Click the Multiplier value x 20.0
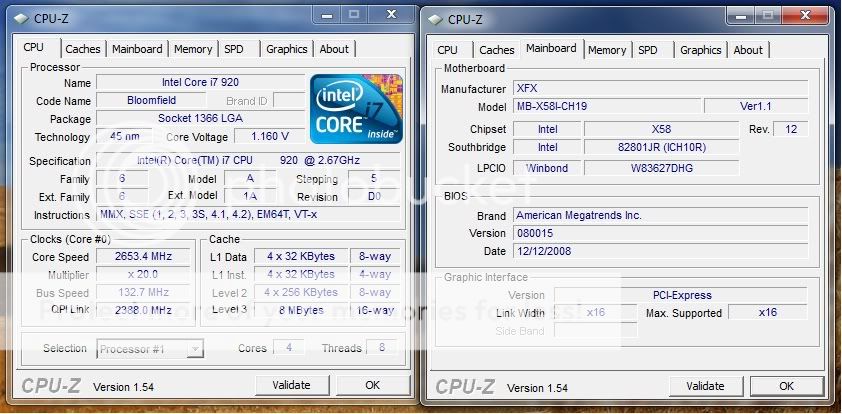Image resolution: width=842 pixels, height=414 pixels. pyautogui.click(x=143, y=274)
